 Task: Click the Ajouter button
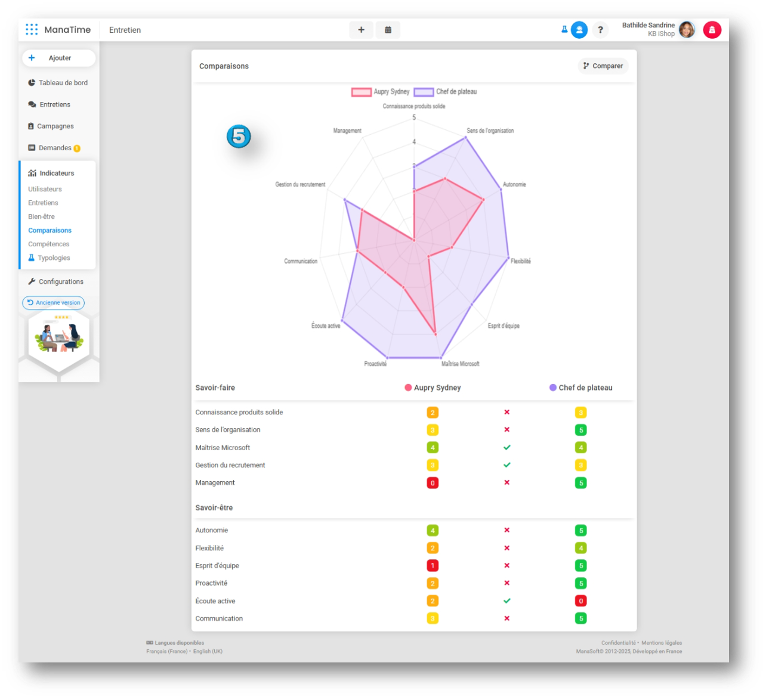tap(59, 58)
